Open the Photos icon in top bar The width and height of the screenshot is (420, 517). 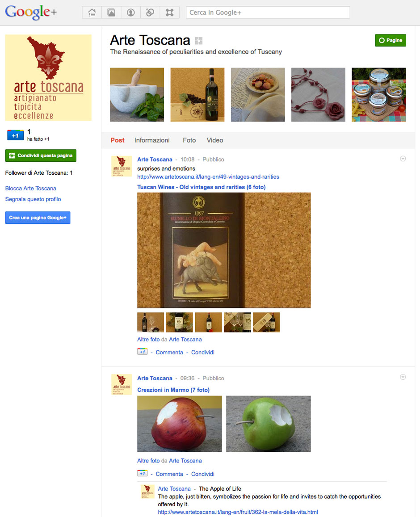click(111, 13)
